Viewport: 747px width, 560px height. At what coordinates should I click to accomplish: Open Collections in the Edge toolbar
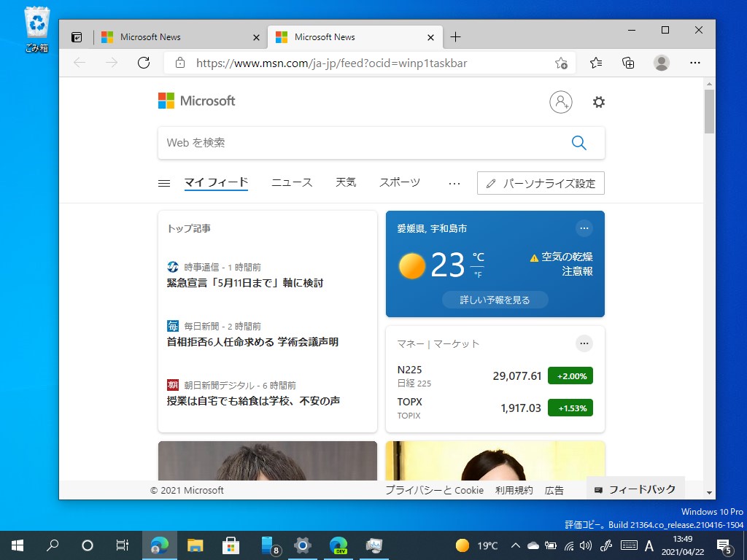coord(628,63)
